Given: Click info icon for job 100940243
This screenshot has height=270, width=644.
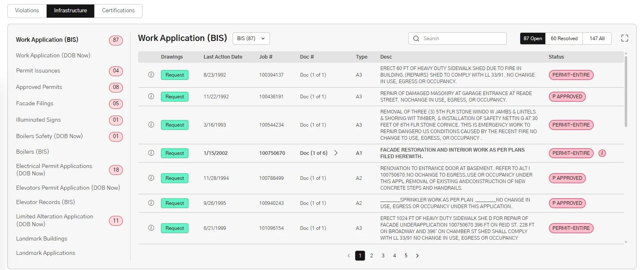Looking at the screenshot, I should [x=151, y=203].
